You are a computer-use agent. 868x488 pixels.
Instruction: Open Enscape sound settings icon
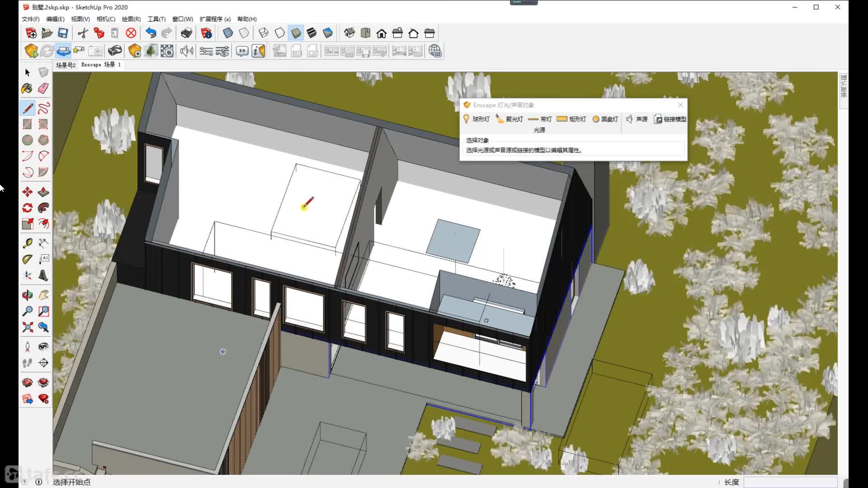click(186, 51)
